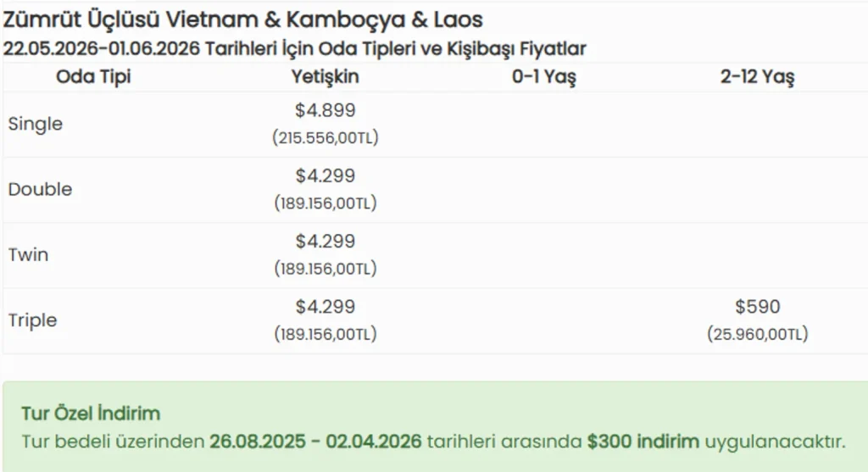Select the Single room type row label

36,124
